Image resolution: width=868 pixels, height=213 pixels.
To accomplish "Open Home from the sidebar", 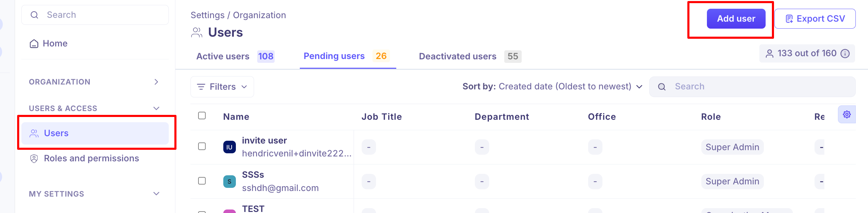I will click(x=49, y=43).
